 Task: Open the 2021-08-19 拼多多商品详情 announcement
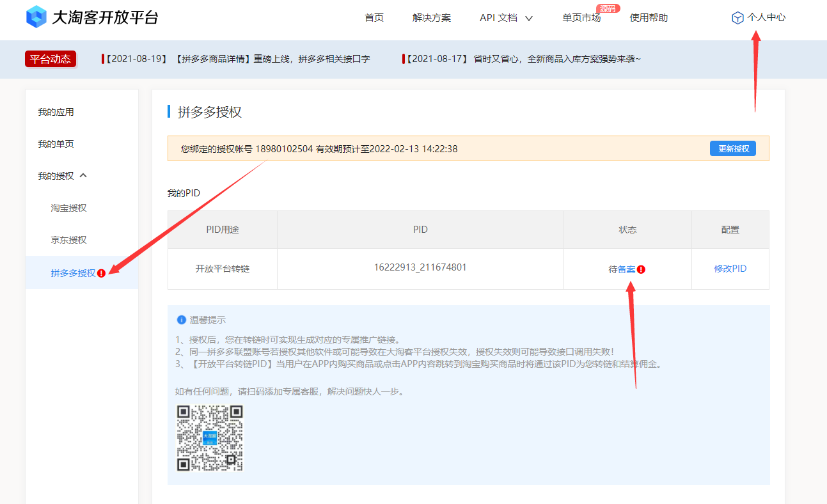click(x=237, y=59)
